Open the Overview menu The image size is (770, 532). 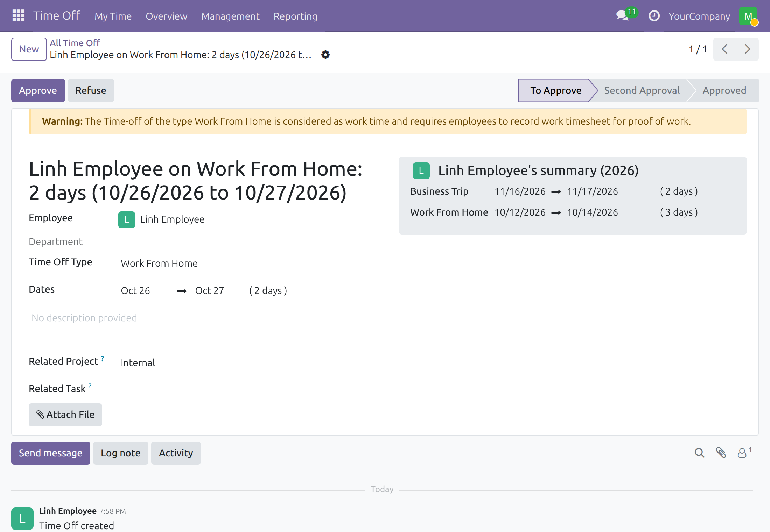pyautogui.click(x=167, y=16)
